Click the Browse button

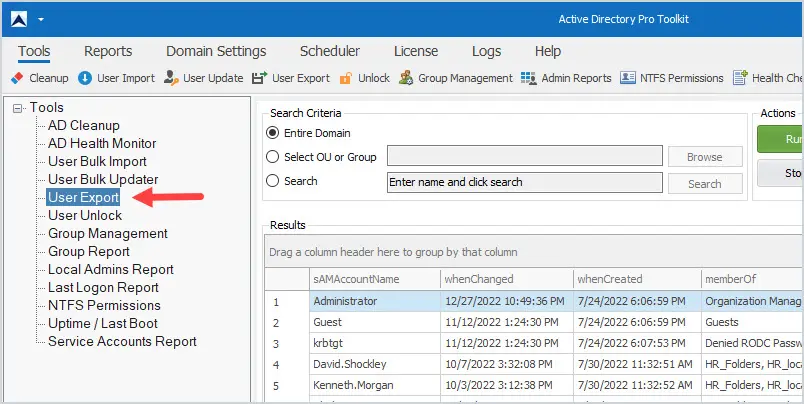tap(705, 157)
